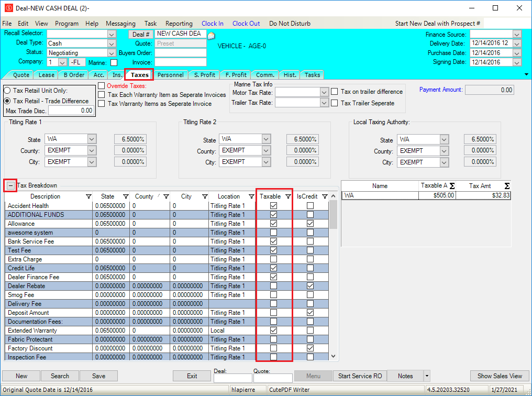Image resolution: width=532 pixels, height=396 pixels.
Task: Click the Search button
Action: [60, 376]
